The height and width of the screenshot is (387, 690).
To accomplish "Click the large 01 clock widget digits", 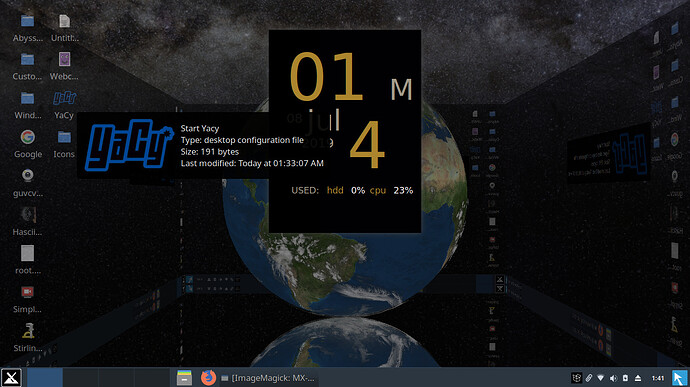I will pyautogui.click(x=327, y=77).
